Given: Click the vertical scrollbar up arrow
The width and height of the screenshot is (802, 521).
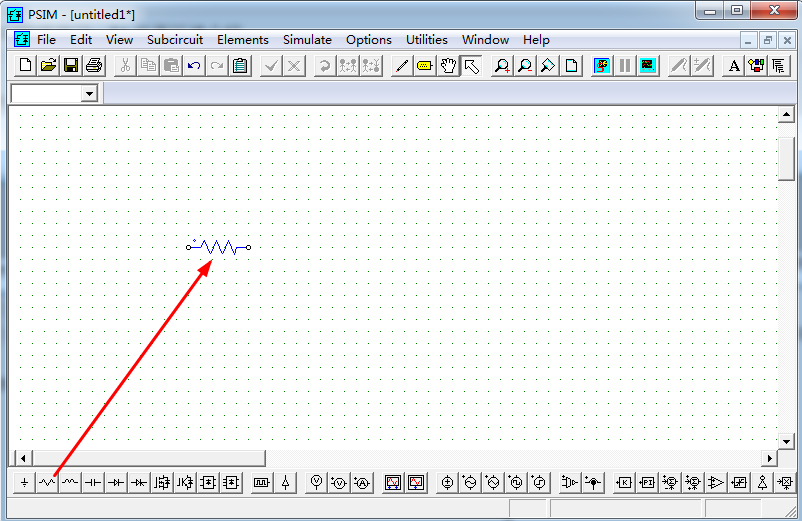Looking at the screenshot, I should click(x=786, y=115).
